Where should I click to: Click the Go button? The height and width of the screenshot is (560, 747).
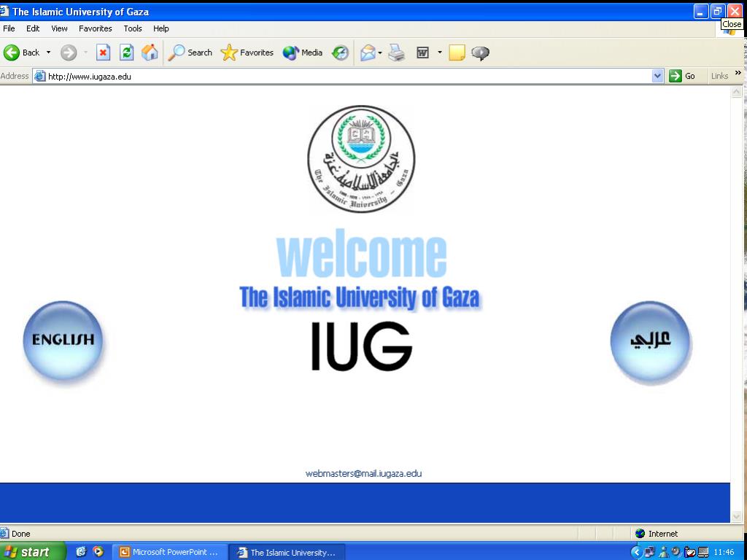[682, 76]
